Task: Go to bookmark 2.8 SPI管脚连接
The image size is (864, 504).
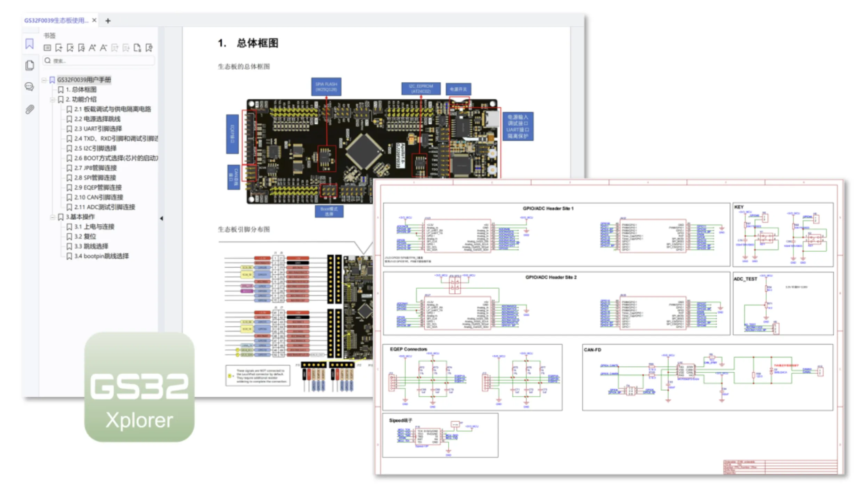Action: [x=95, y=178]
